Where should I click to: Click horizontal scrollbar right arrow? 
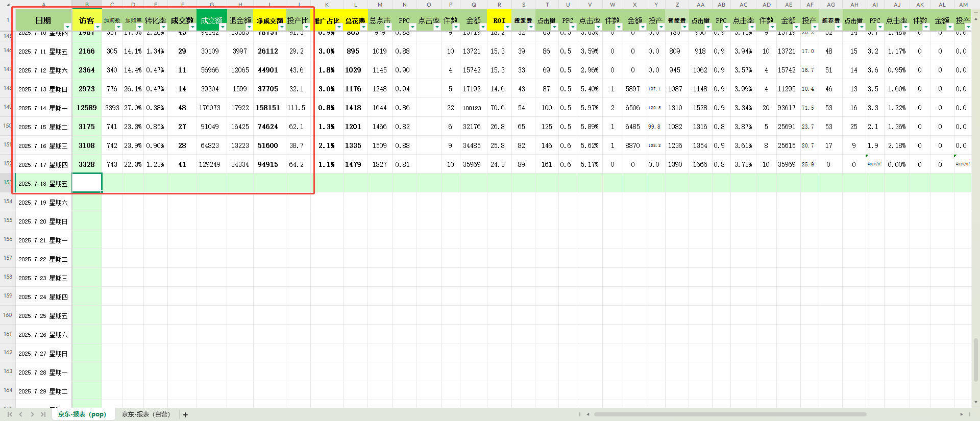[961, 414]
